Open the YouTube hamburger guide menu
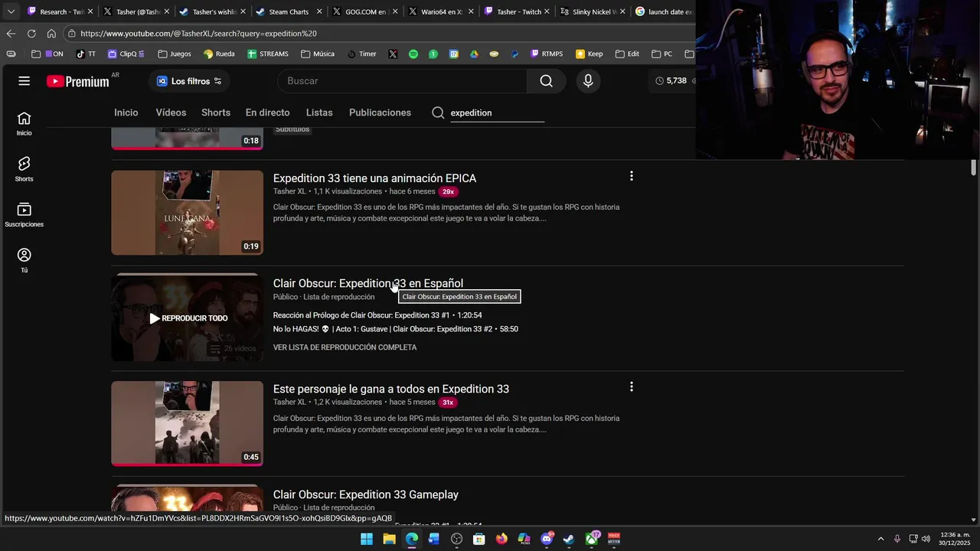Screen dimensions: 980x551 coord(24,81)
